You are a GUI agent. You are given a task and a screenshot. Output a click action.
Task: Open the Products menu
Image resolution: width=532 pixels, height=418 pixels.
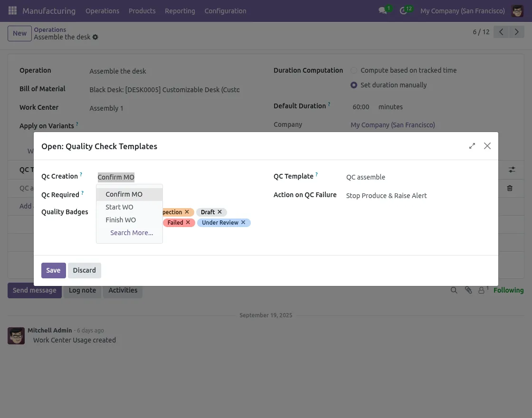click(x=142, y=11)
